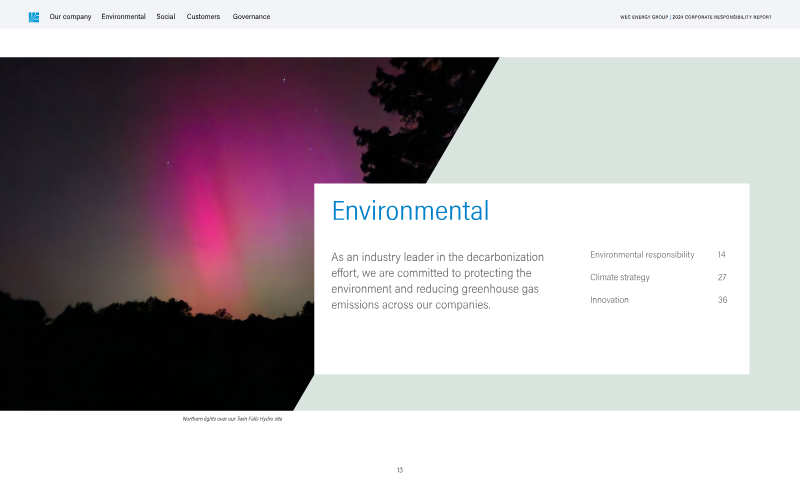The width and height of the screenshot is (800, 485).
Task: Open the Environmental responsibility contents link
Action: point(642,255)
